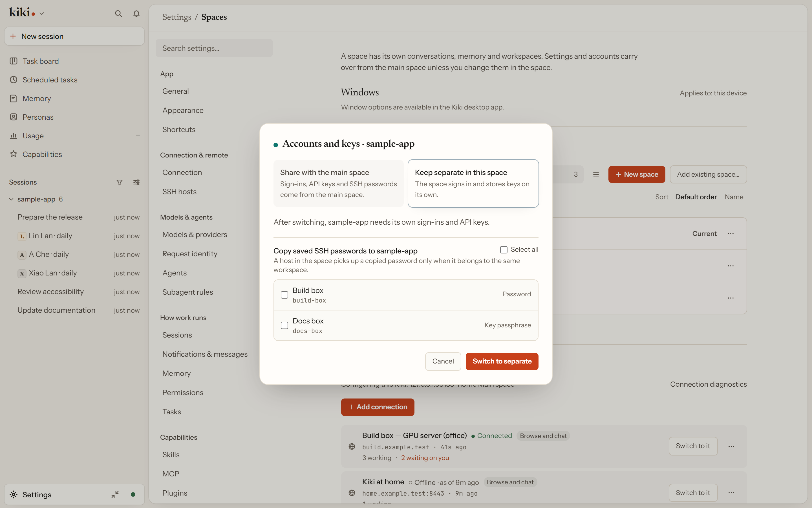The image size is (812, 508).
Task: Choose Share with the main space
Action: tap(339, 183)
